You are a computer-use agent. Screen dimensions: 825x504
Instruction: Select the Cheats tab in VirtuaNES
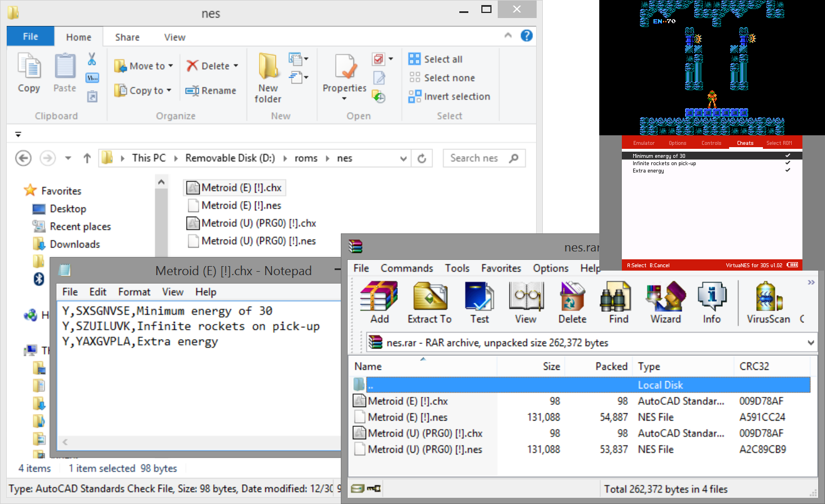[x=745, y=143]
